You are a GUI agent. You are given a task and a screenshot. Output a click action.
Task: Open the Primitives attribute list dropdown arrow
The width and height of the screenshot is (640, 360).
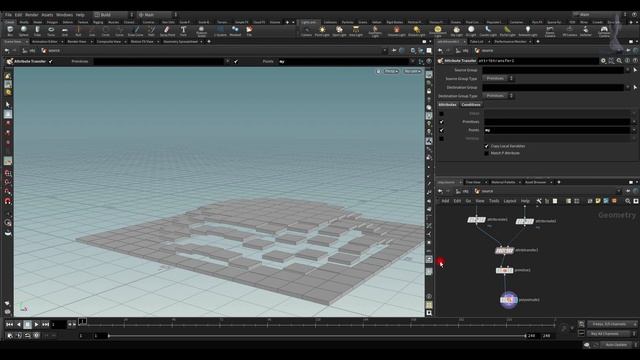click(634, 122)
